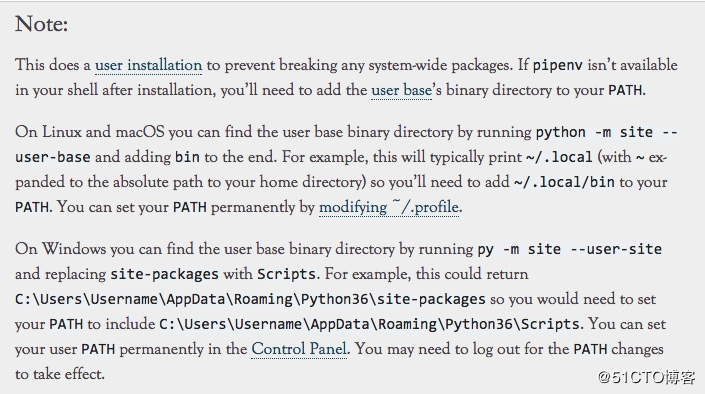Click the @51CTO博客 watermark
Image resolution: width=705 pixels, height=394 pixels.
click(x=647, y=377)
